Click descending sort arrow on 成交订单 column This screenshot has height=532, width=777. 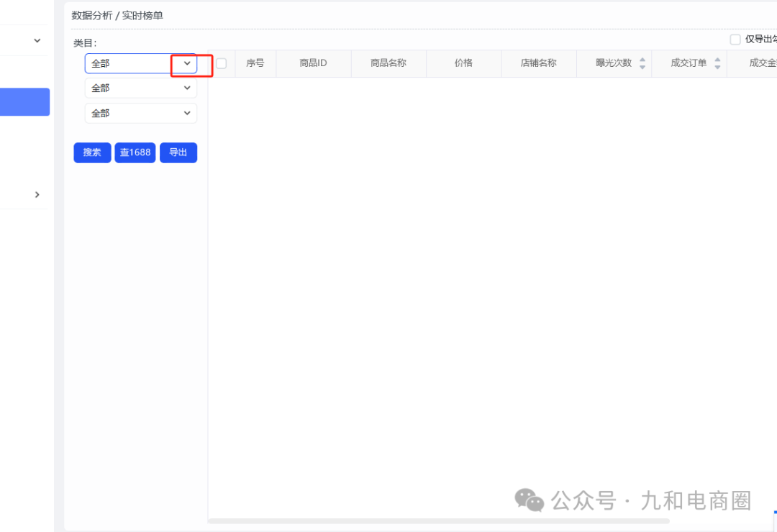tap(717, 66)
